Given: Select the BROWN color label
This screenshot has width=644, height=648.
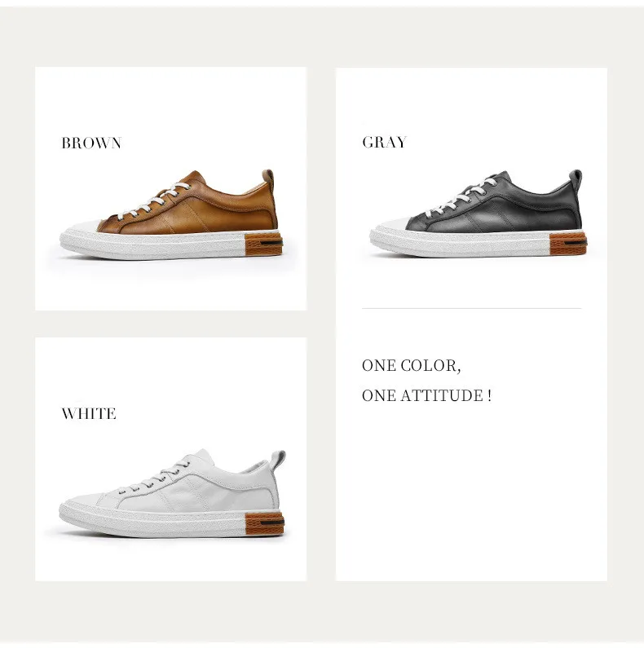Looking at the screenshot, I should point(91,143).
